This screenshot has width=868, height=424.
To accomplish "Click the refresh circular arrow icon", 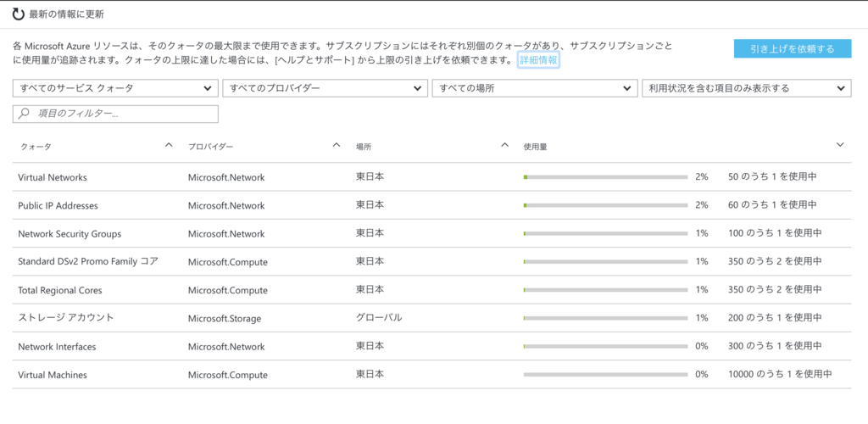I will (x=19, y=14).
